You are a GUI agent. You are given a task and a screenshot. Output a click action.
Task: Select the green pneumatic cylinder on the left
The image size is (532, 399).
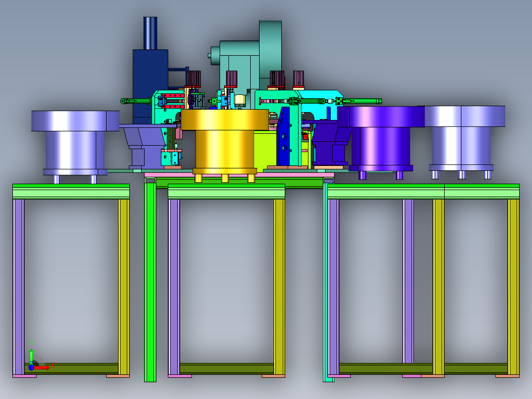(x=136, y=101)
